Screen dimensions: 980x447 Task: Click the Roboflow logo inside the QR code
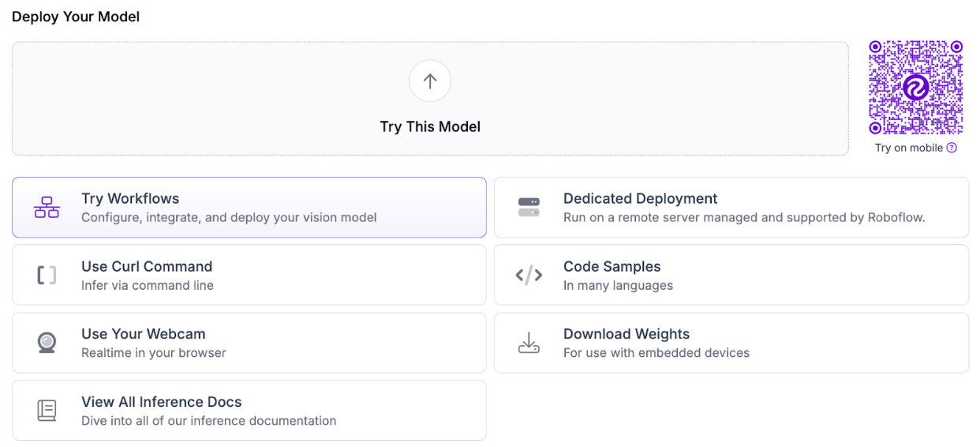(x=915, y=88)
